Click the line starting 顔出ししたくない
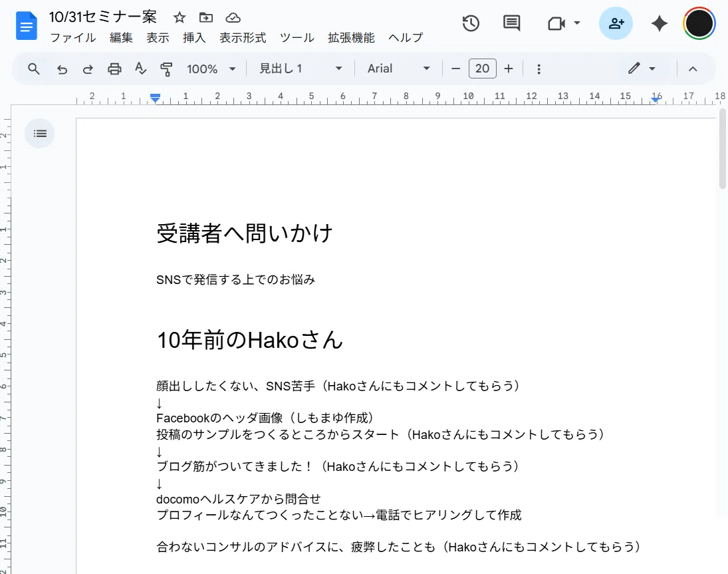The image size is (728, 574). (338, 386)
